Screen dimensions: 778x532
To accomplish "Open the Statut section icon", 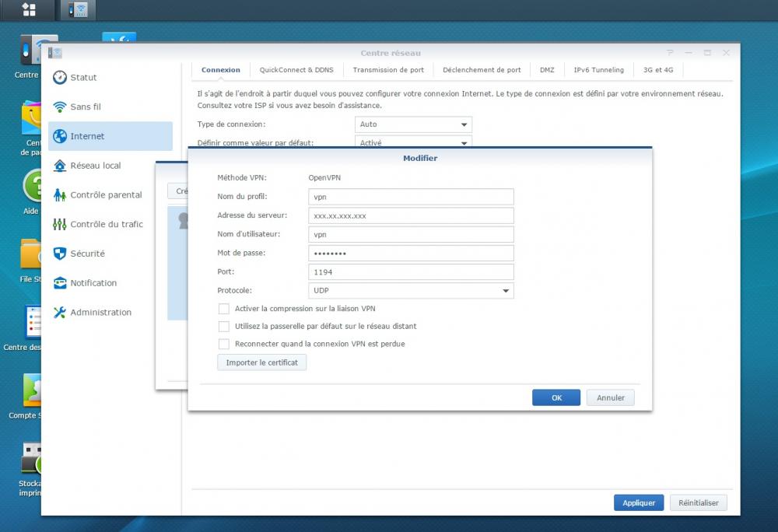I will click(x=60, y=78).
